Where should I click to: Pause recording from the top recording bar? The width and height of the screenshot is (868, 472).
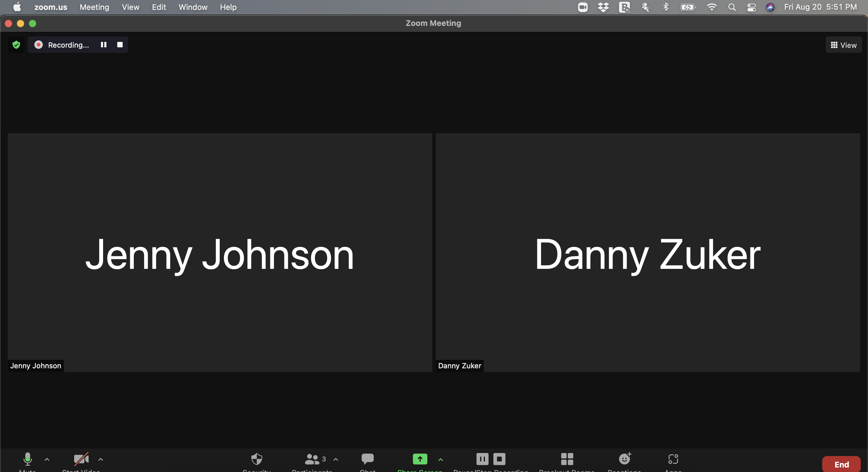103,45
